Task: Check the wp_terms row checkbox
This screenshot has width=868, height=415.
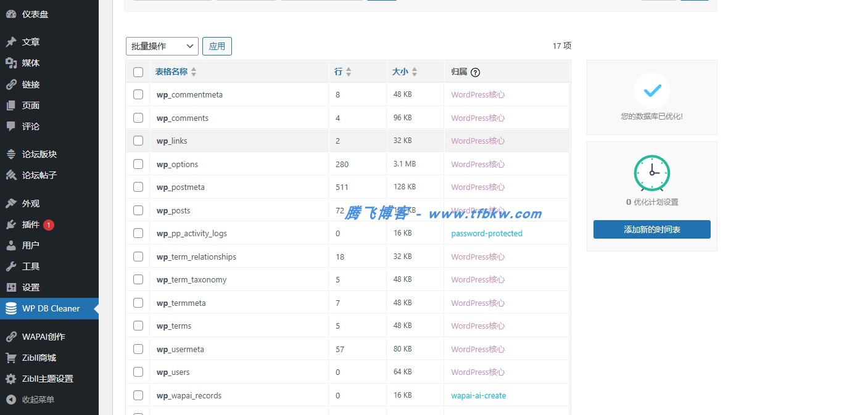Action: click(x=138, y=326)
